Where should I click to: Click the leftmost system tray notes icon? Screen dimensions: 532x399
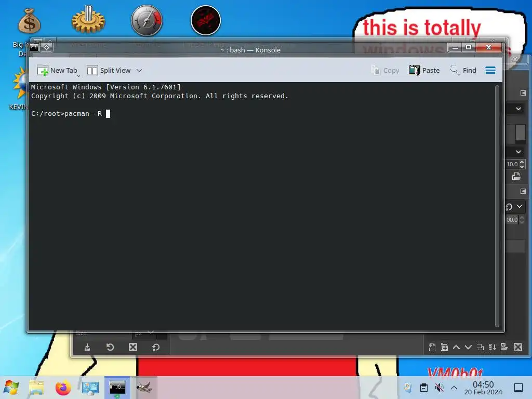pos(408,388)
